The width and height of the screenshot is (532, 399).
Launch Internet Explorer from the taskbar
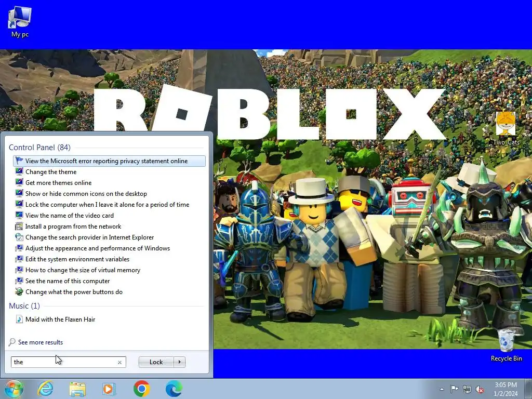pos(45,389)
